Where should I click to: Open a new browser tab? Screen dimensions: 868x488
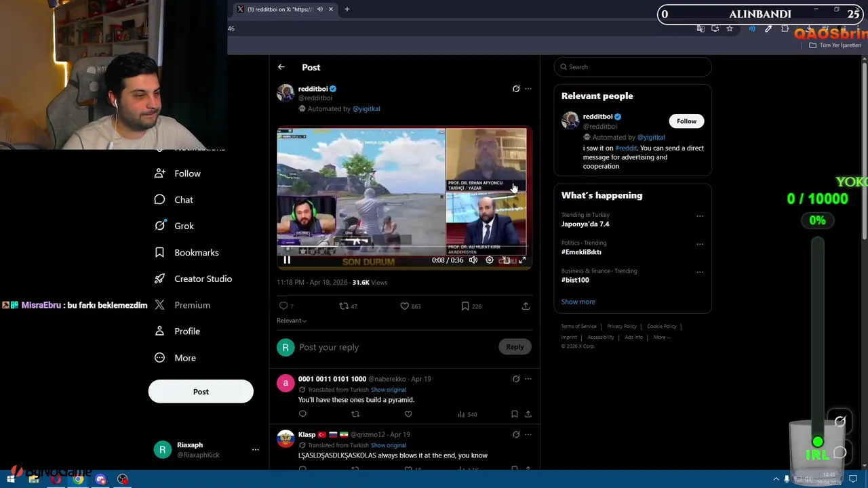click(x=347, y=9)
